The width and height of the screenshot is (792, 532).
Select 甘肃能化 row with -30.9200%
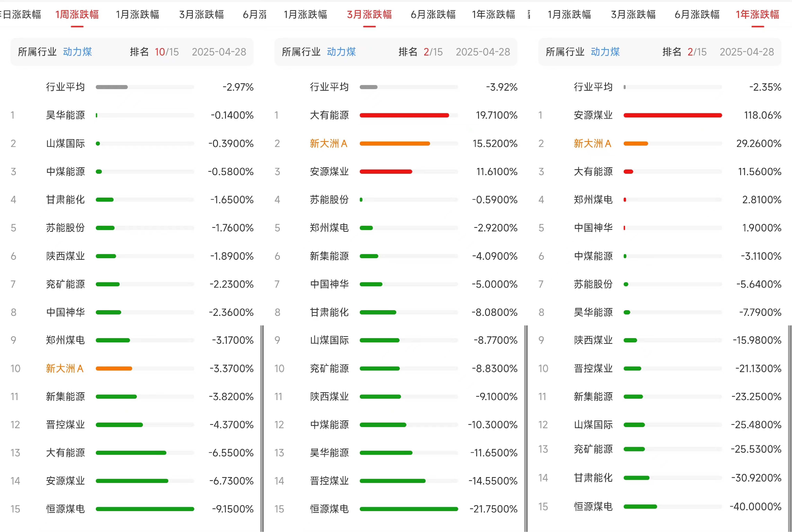pyautogui.click(x=660, y=478)
